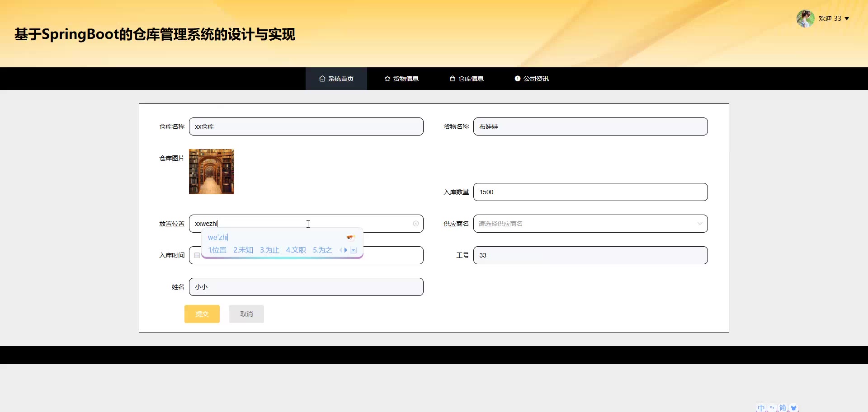Toggle IME Chinese/English mode 中 button
This screenshot has width=868, height=412.
coord(761,408)
